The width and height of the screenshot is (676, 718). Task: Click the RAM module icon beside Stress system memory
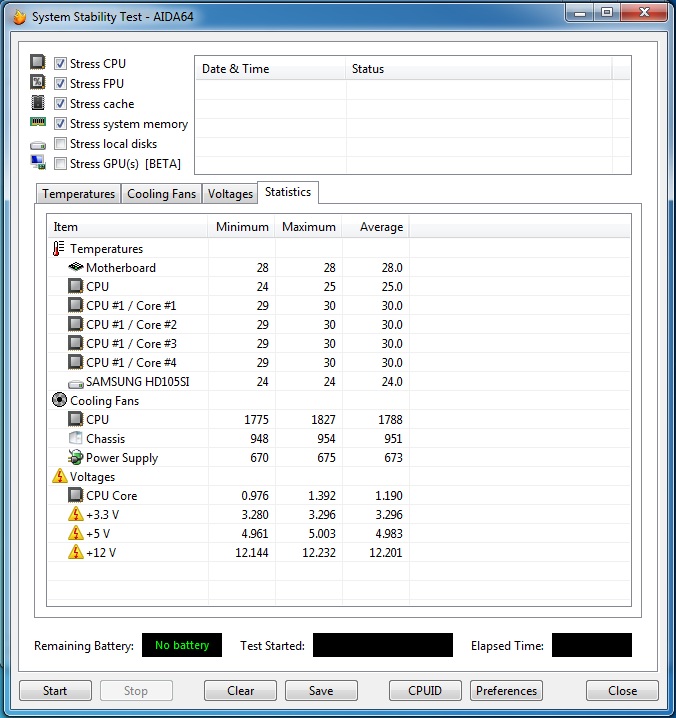pyautogui.click(x=38, y=122)
